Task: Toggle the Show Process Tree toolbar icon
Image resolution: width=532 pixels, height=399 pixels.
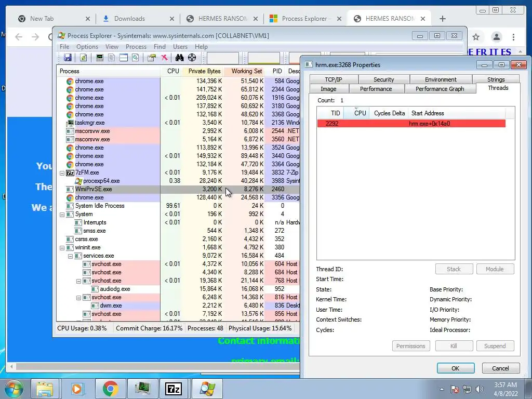Action: [x=111, y=57]
